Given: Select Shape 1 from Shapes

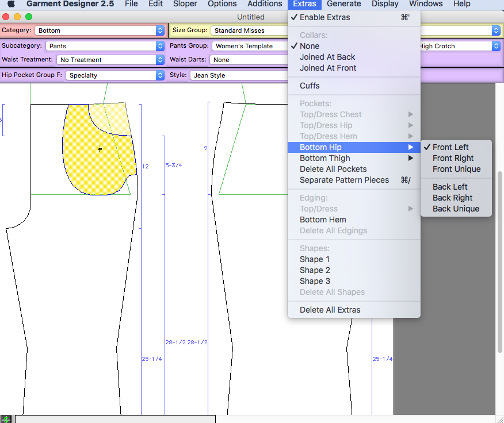Looking at the screenshot, I should 354,259.
